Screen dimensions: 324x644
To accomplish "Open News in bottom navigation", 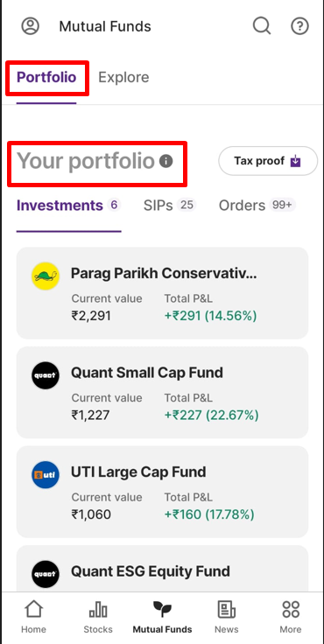I will 227,617.
